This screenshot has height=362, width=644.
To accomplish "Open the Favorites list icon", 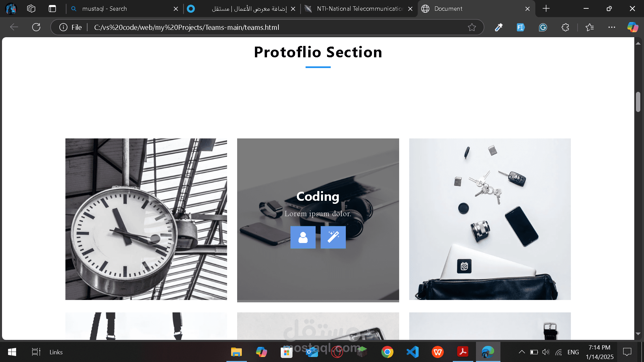I will click(x=590, y=27).
